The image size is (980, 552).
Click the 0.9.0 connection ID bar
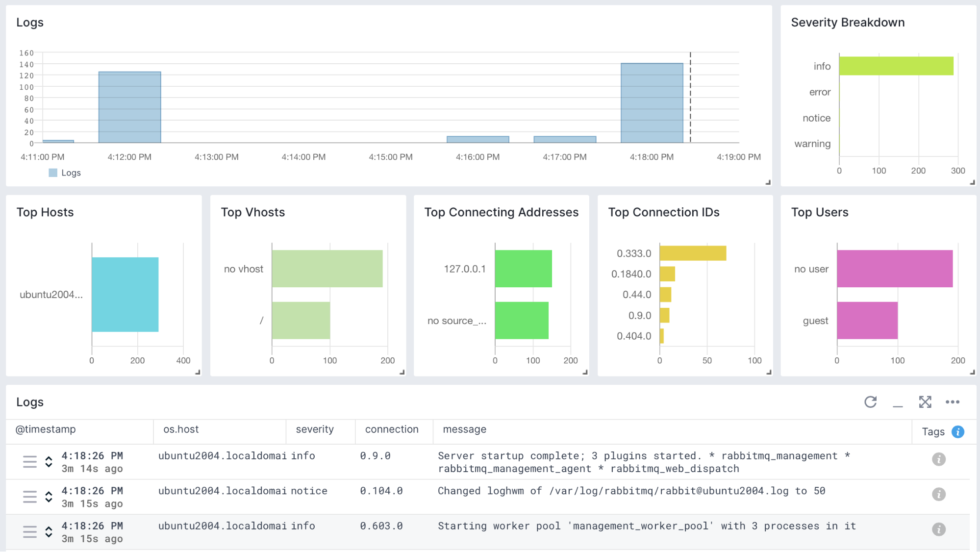664,315
